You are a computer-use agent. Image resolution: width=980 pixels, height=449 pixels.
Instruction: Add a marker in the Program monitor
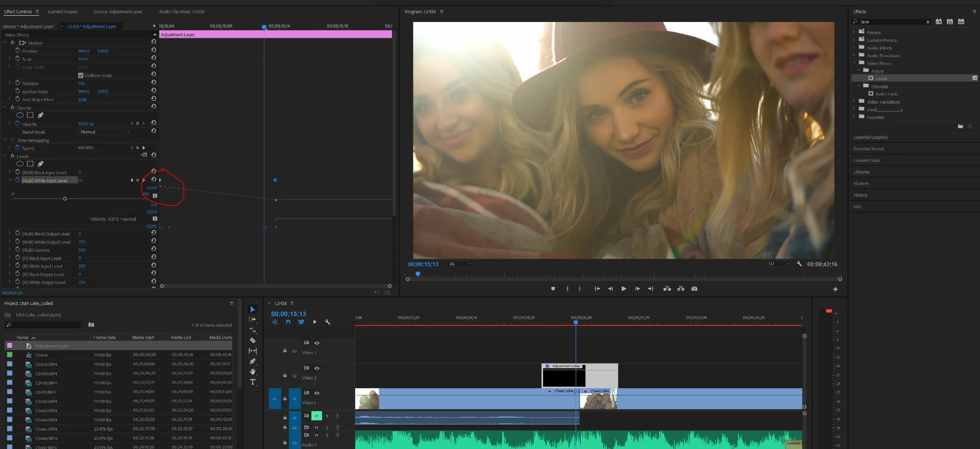pos(553,289)
